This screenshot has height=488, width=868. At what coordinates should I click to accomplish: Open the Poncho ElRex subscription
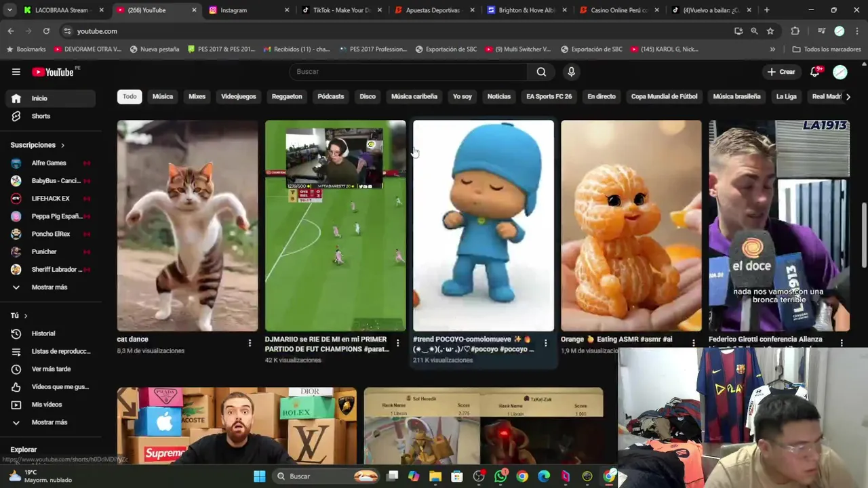click(x=52, y=234)
